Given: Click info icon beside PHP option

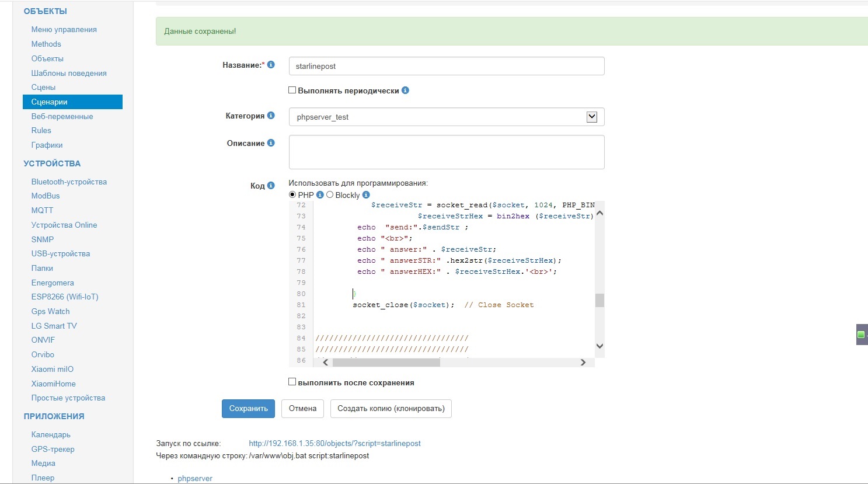Looking at the screenshot, I should [x=320, y=195].
